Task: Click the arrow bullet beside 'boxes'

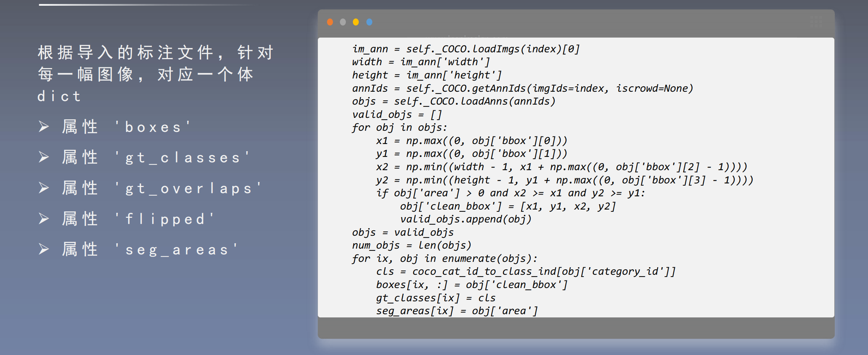Action: [x=44, y=126]
